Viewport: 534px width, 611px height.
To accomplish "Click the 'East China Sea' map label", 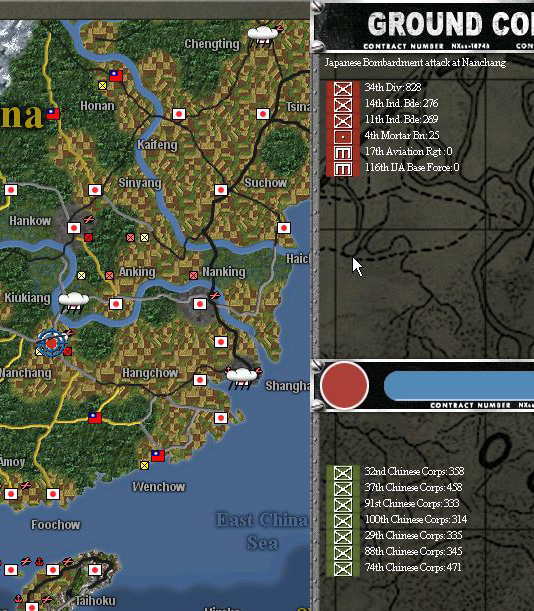I will (x=262, y=531).
